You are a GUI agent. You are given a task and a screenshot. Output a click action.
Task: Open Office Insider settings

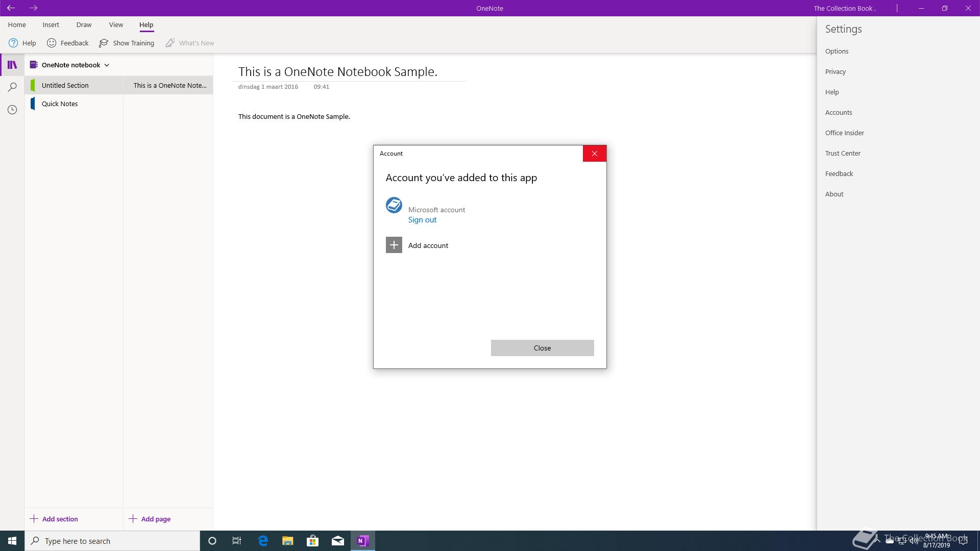pos(844,133)
